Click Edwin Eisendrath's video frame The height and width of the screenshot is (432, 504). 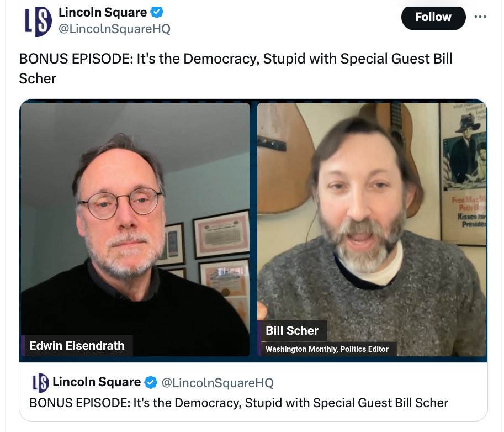pyautogui.click(x=135, y=221)
